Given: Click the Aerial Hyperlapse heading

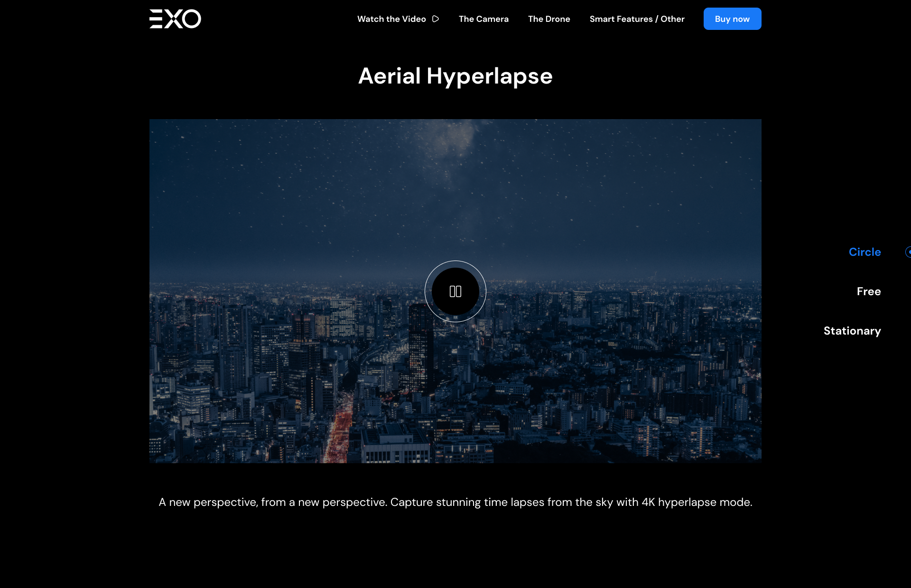Looking at the screenshot, I should pyautogui.click(x=455, y=76).
